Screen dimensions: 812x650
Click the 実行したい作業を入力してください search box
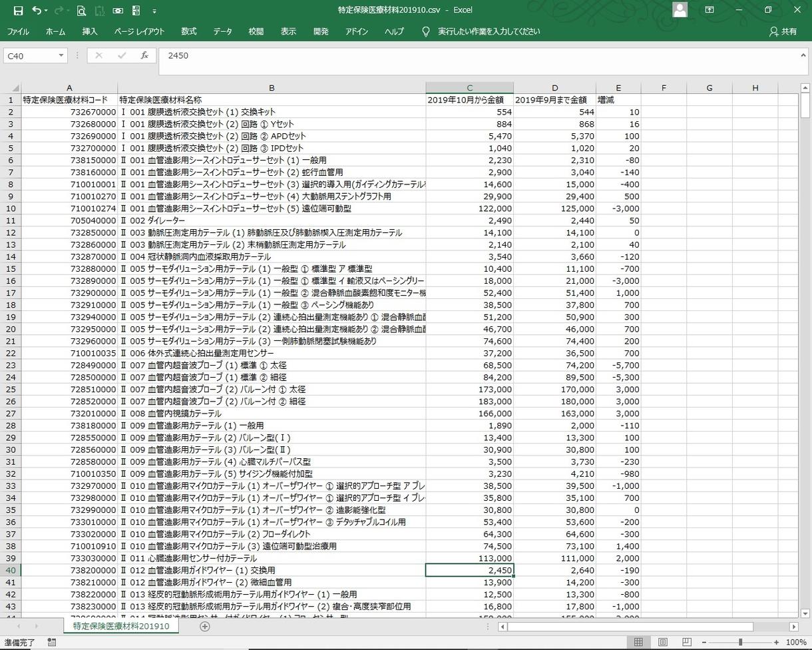(x=489, y=31)
